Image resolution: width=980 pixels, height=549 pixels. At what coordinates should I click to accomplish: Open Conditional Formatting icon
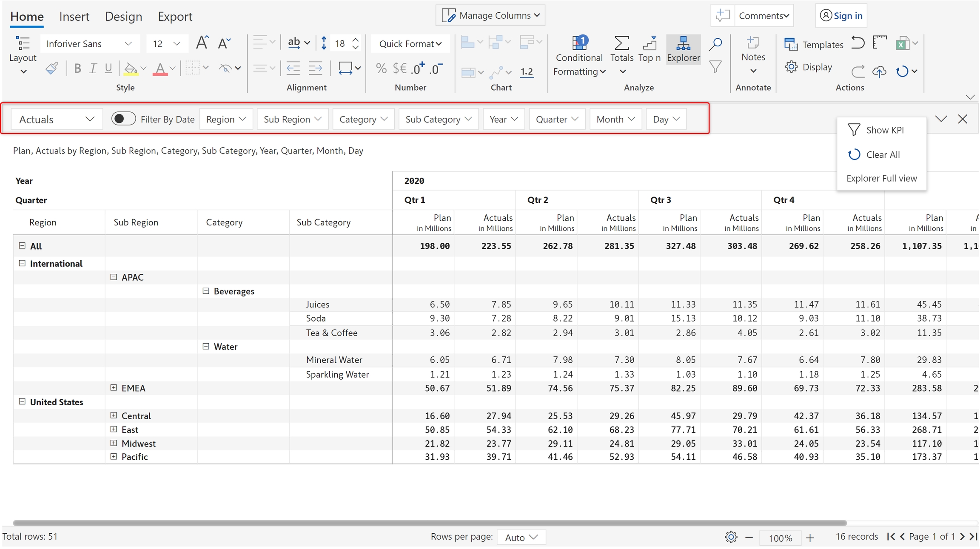pos(579,43)
